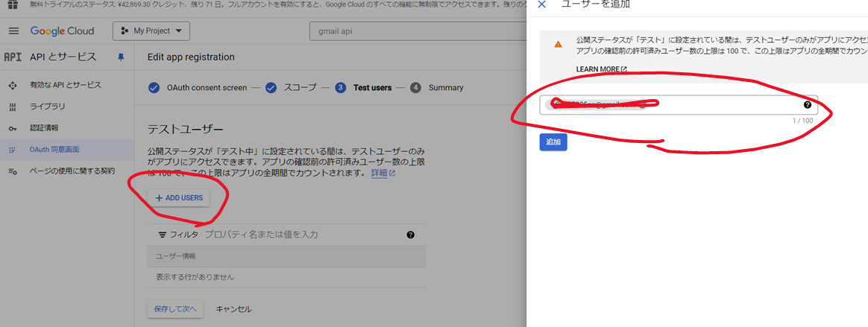This screenshot has width=868, height=327.
Task: Open 有効な API とサービス in the sidebar
Action: pyautogui.click(x=66, y=85)
